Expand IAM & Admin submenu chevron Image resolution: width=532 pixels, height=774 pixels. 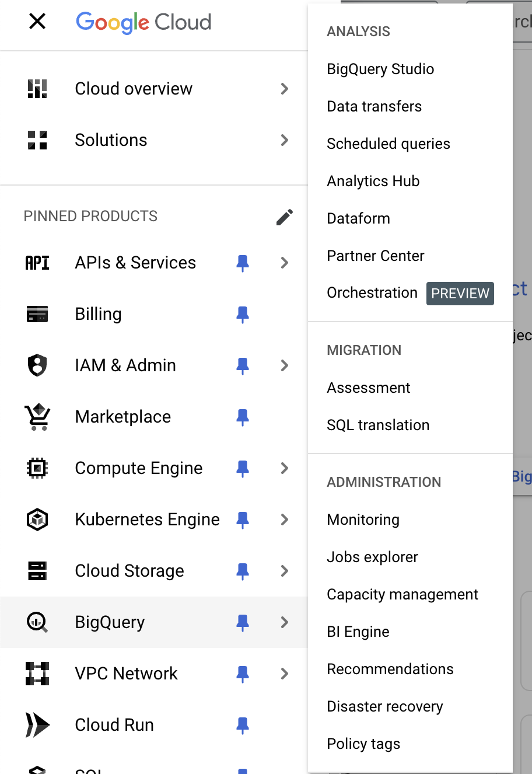pyautogui.click(x=285, y=365)
